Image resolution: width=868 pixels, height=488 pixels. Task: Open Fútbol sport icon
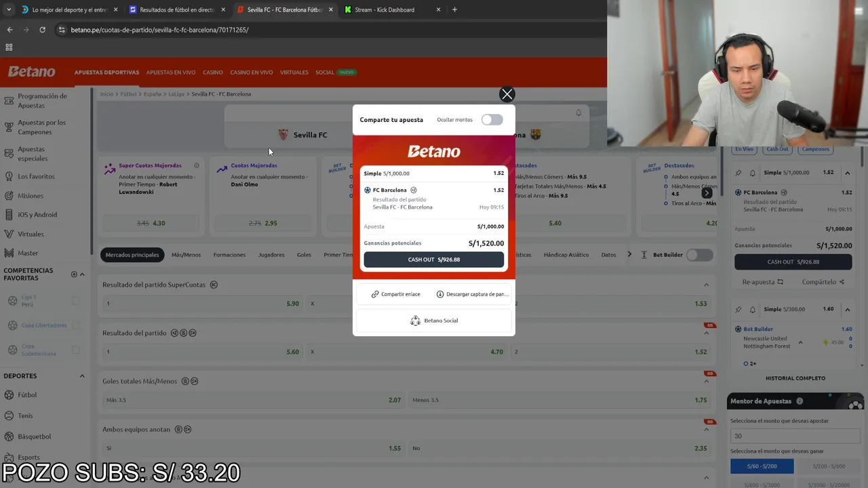[9, 395]
